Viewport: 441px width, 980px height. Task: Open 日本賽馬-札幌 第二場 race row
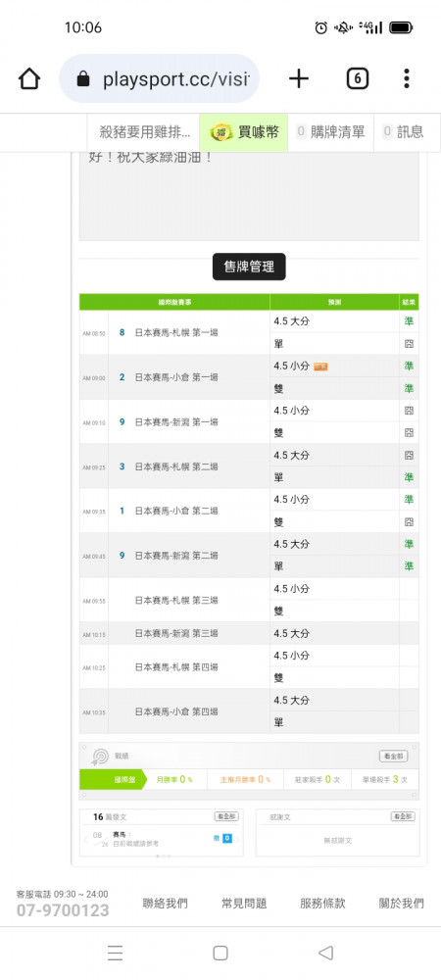pyautogui.click(x=176, y=466)
